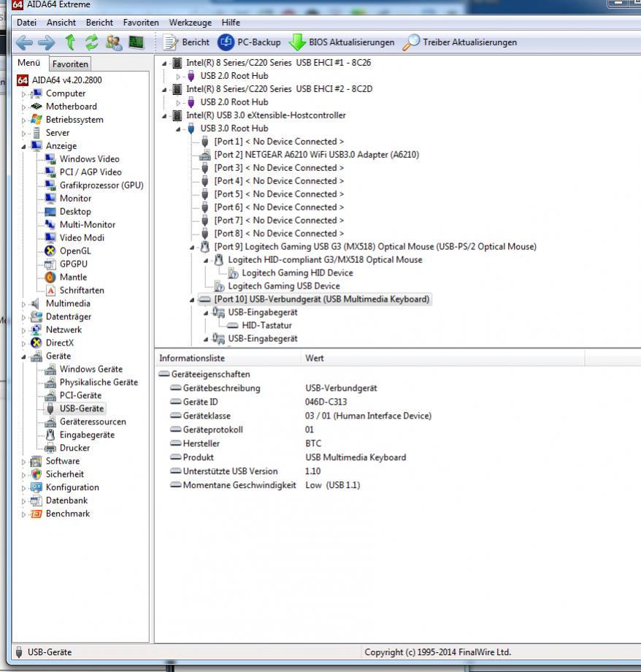Open the Bericht report toolbar button
This screenshot has height=672, width=641.
(x=186, y=42)
